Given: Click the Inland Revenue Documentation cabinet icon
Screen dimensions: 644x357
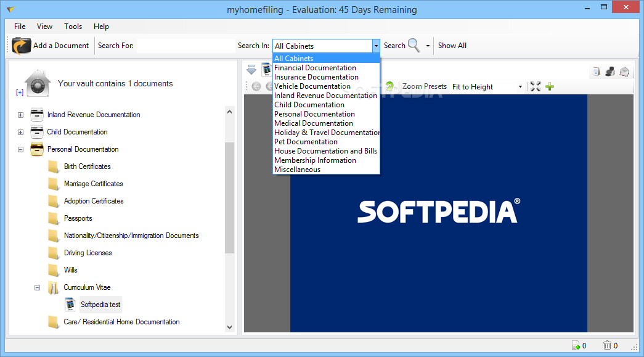Looking at the screenshot, I should point(37,115).
